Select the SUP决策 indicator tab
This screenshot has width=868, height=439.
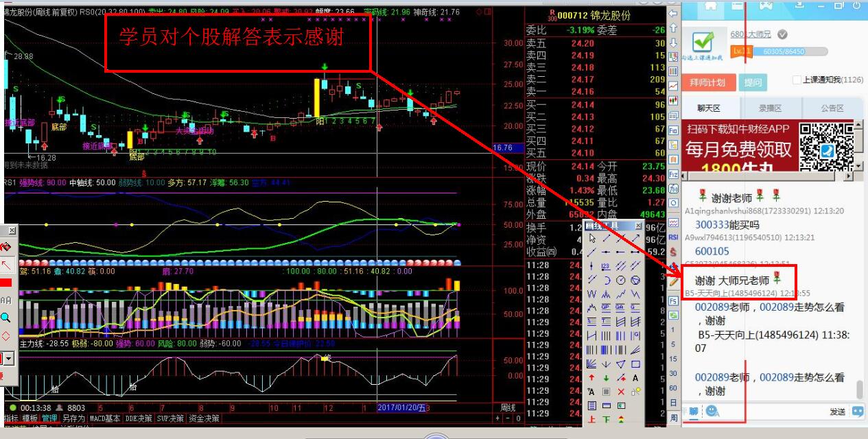click(170, 418)
